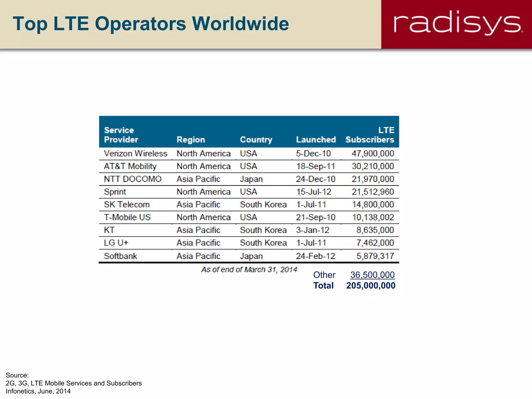Click the radisys logo
Screen dimensions: 532x399
(x=458, y=23)
